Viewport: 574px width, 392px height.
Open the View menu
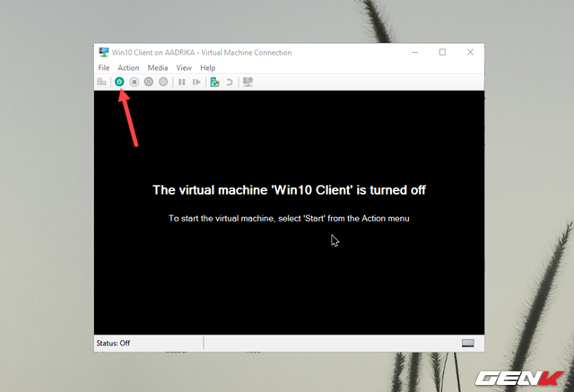184,67
